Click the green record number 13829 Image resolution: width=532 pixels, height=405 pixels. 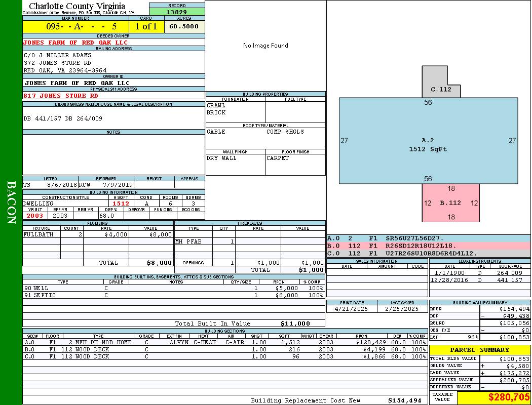point(177,12)
